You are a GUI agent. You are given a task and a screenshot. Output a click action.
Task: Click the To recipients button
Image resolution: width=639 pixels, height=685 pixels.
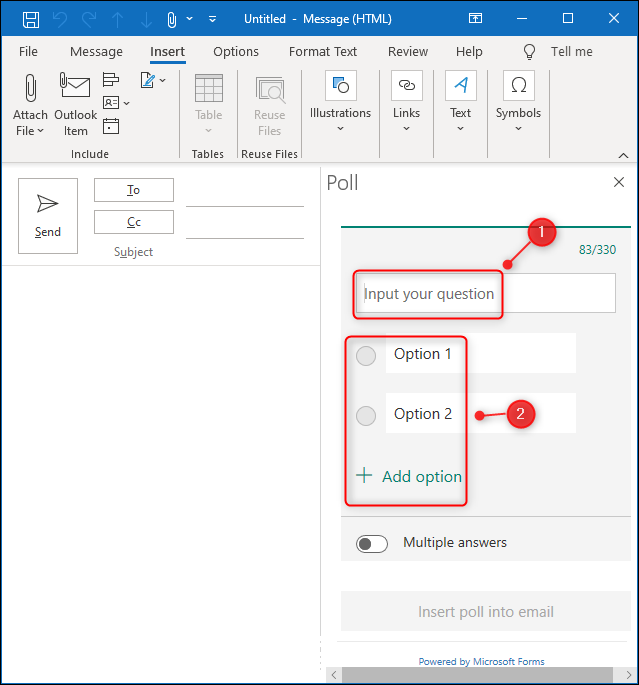pyautogui.click(x=134, y=190)
